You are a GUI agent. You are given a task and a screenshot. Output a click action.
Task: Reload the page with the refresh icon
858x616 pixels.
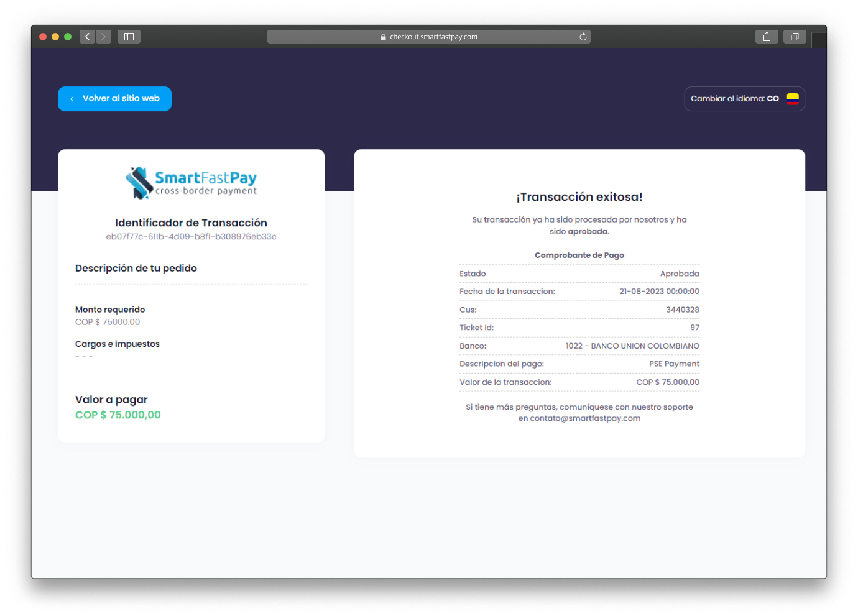coord(583,37)
